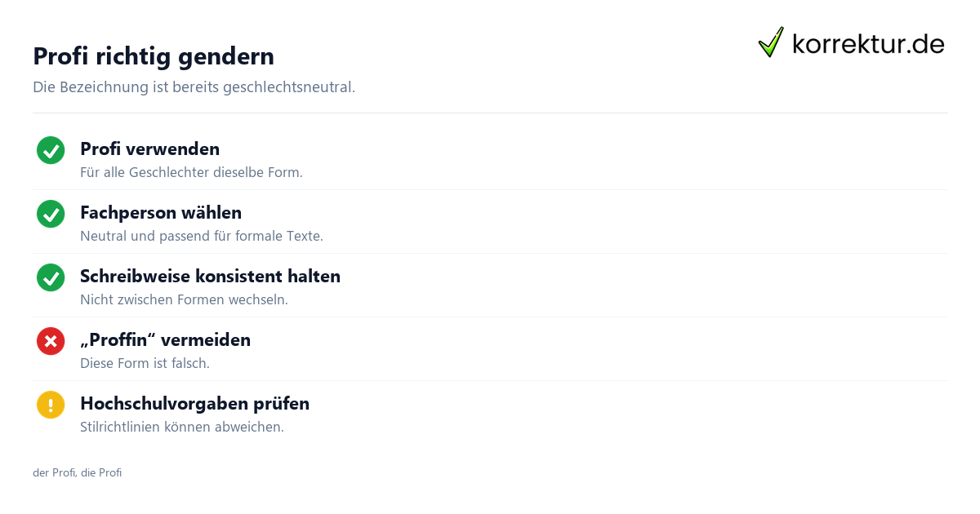Click the Profi verwenden title
Viewport: 980px width, 514px height.
[x=149, y=149]
